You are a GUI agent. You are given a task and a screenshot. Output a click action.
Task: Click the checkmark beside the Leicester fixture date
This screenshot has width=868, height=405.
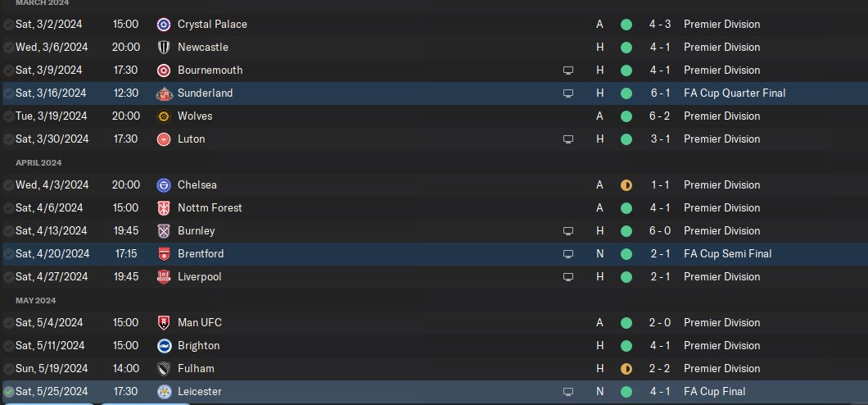pos(8,392)
